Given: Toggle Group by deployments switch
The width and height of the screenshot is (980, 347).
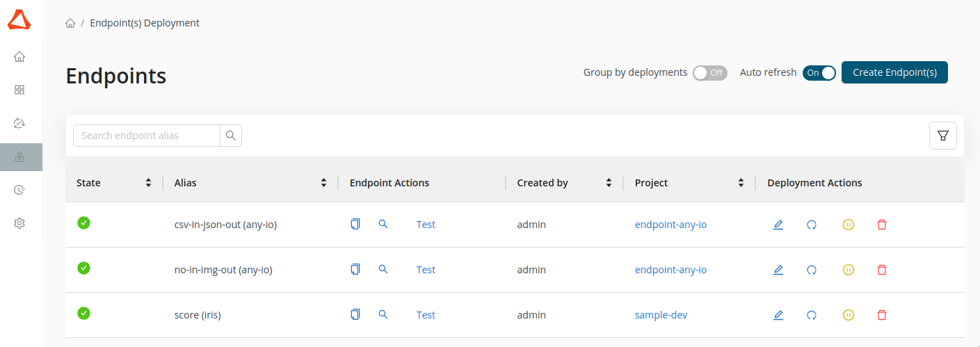Looking at the screenshot, I should (709, 72).
